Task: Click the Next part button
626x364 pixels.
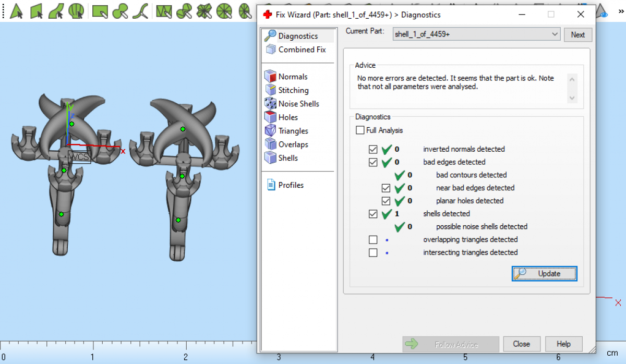Action: [x=577, y=35]
